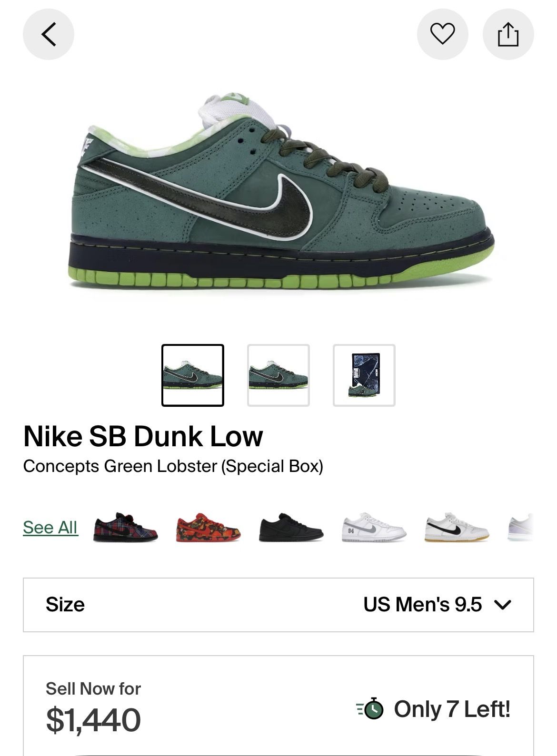Go back using the left arrow icon
Screen dimensions: 557x756
(49, 34)
